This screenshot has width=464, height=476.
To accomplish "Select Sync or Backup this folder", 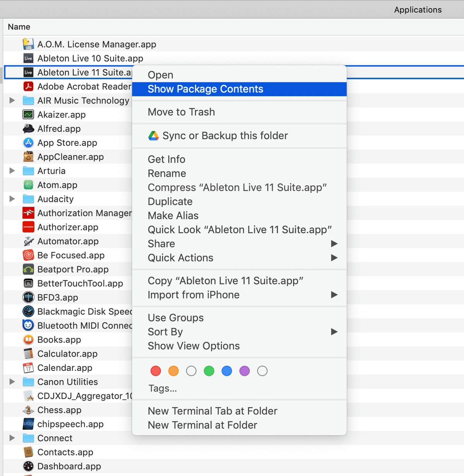I will point(239,136).
